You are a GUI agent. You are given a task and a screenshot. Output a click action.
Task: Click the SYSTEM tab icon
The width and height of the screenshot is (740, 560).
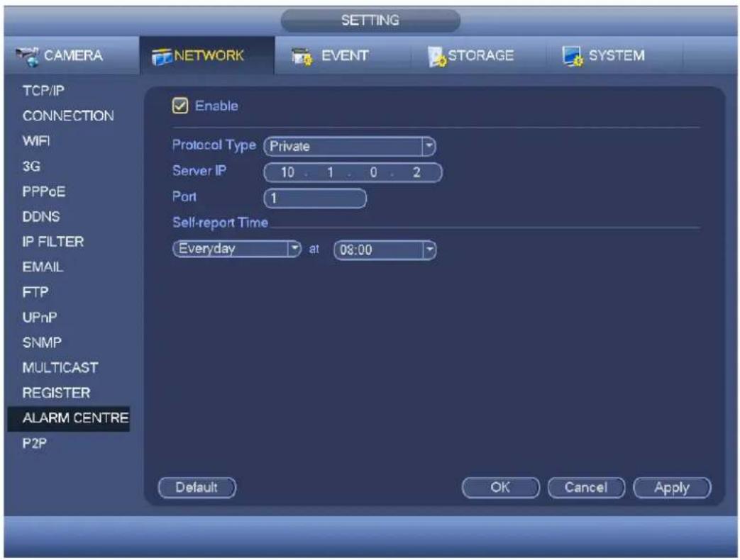[x=573, y=57]
